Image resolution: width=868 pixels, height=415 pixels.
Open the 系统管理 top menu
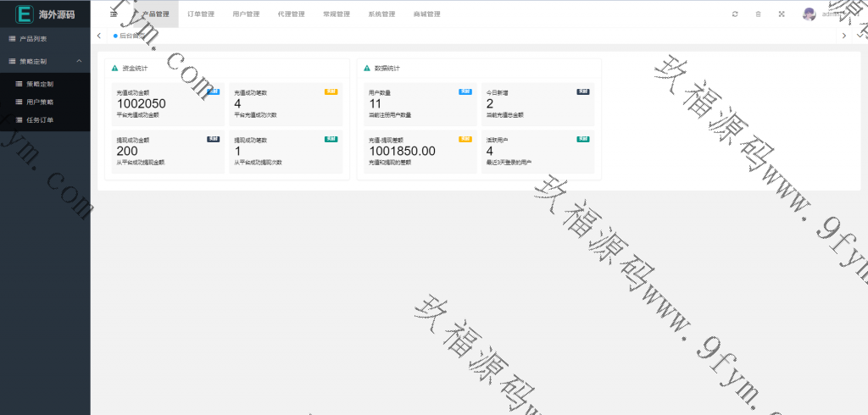tap(381, 14)
